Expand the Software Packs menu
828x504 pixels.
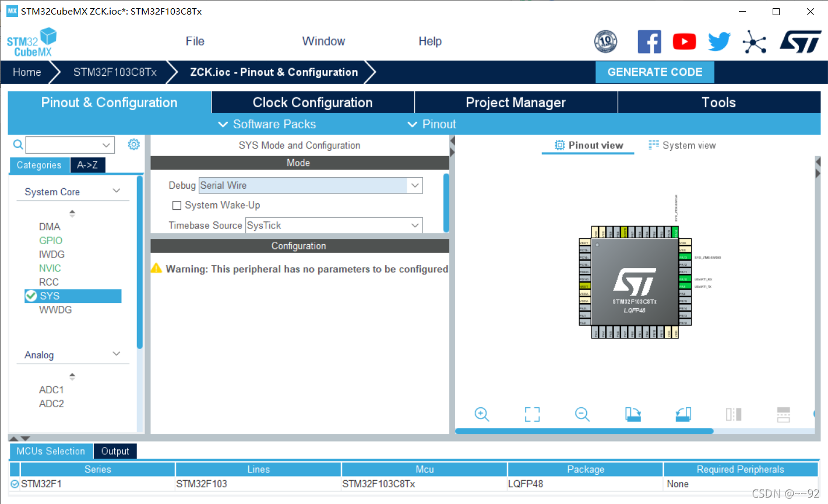click(x=267, y=124)
